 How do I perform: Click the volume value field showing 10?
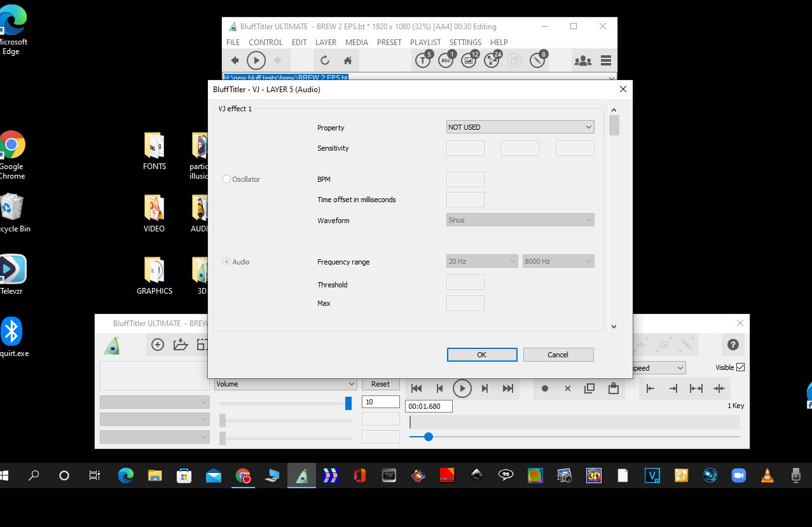pos(380,402)
